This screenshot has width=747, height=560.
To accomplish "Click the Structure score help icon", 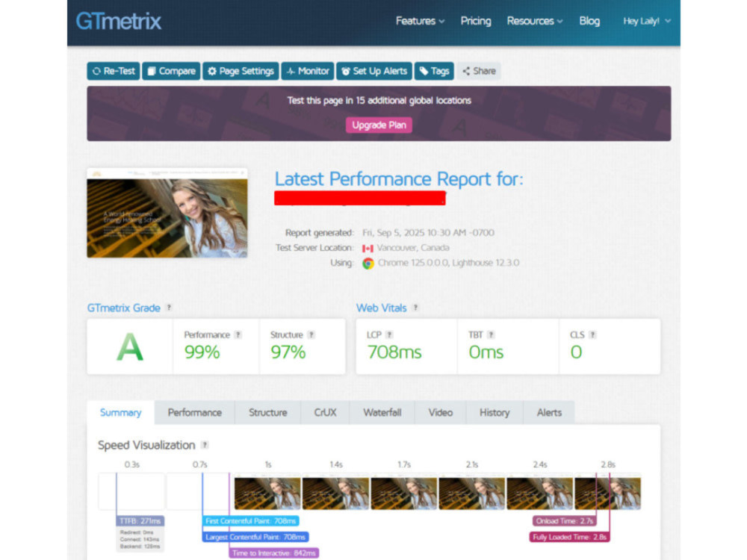I will 311,335.
